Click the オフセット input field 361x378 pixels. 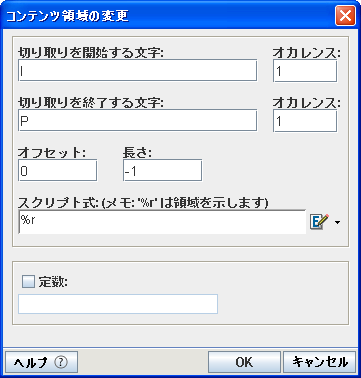pos(58,170)
